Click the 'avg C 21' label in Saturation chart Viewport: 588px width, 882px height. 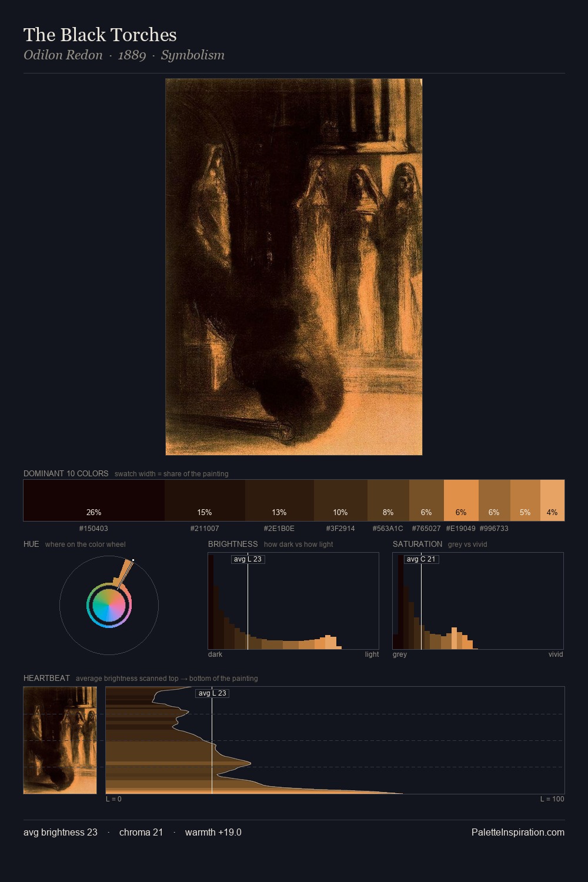pos(422,559)
